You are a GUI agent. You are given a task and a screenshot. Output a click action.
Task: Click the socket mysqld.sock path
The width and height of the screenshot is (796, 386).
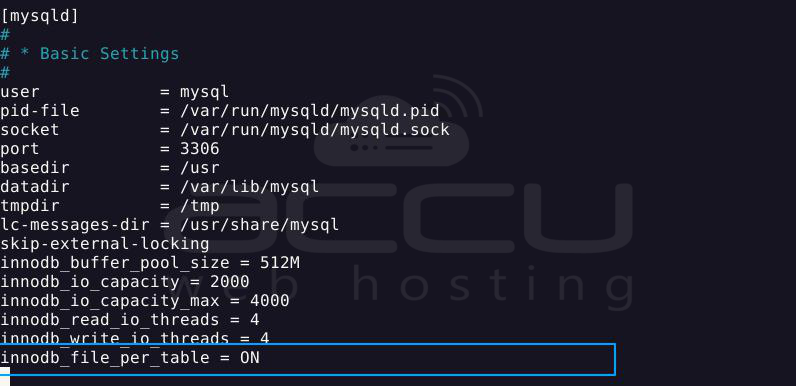tap(315, 130)
